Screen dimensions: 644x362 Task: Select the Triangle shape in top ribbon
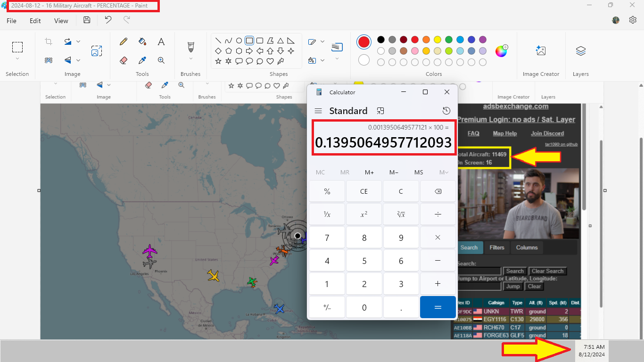[281, 41]
